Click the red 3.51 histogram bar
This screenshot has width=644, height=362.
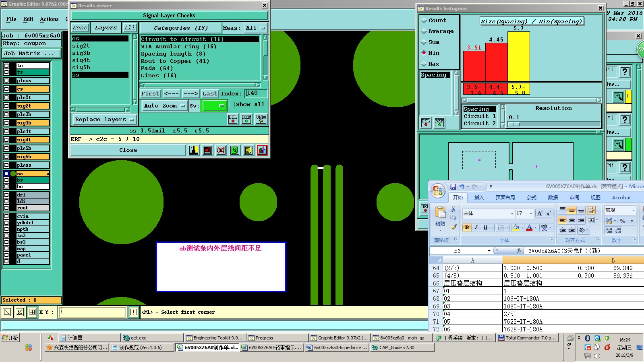point(474,66)
